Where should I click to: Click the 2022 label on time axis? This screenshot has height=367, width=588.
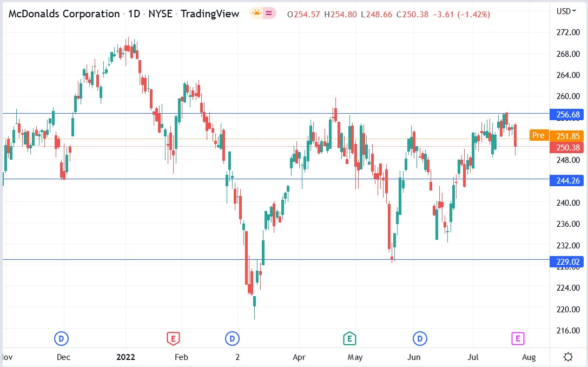tap(125, 357)
